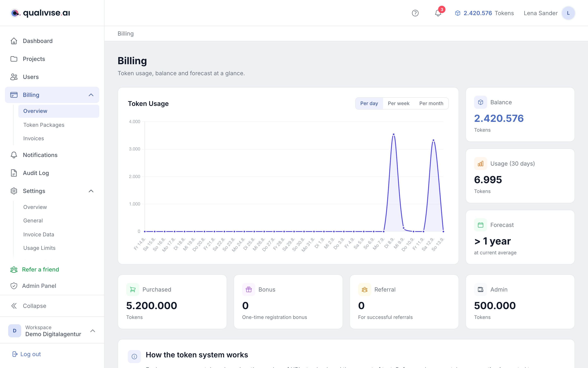Click the Admin card icon
The height and width of the screenshot is (368, 588).
480,289
